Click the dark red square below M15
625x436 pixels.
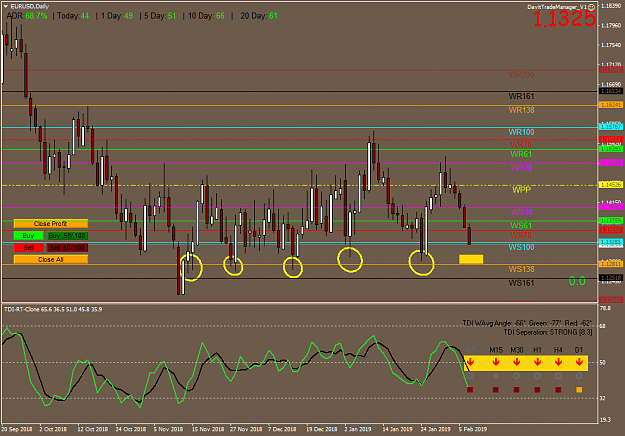495,390
